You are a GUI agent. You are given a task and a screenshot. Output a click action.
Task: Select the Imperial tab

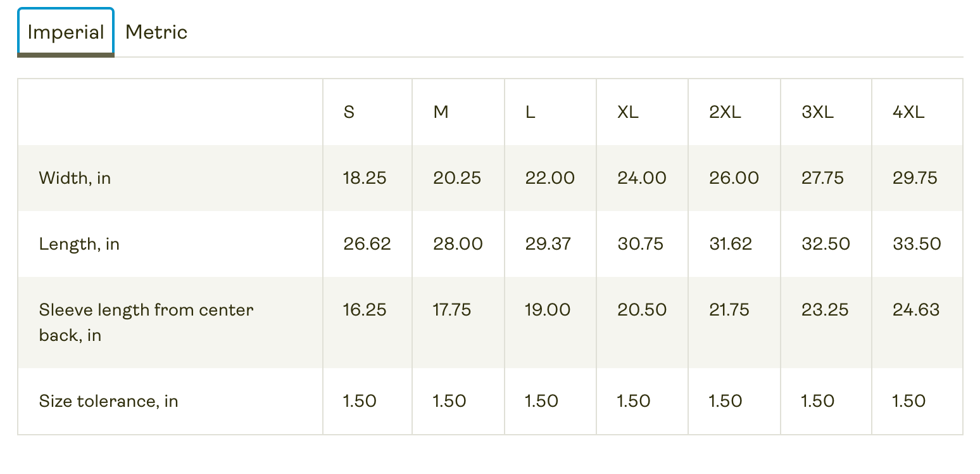click(x=66, y=32)
